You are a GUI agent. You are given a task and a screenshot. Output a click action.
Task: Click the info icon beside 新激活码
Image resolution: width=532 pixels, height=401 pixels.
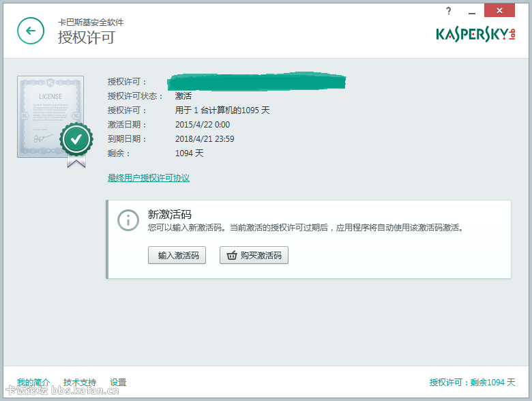coord(128,220)
